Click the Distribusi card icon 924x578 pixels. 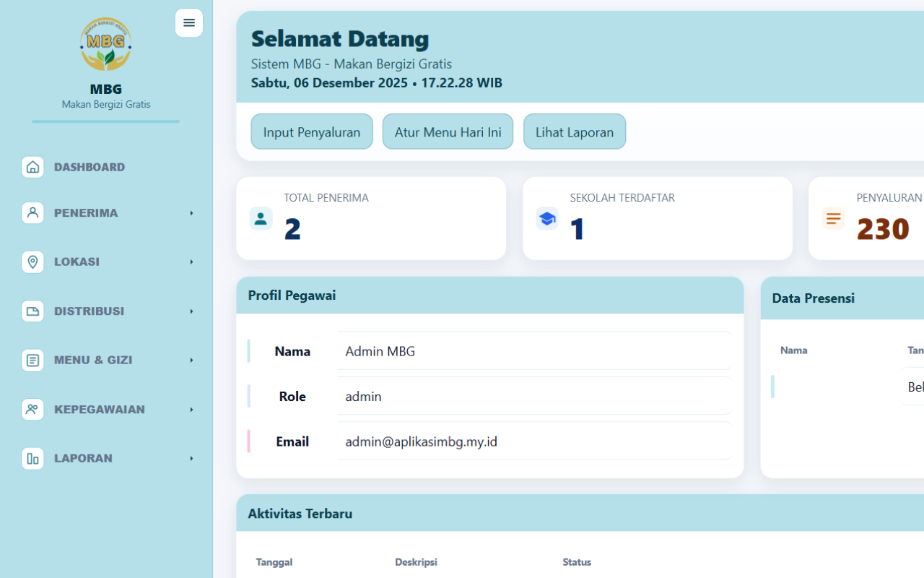coord(32,311)
